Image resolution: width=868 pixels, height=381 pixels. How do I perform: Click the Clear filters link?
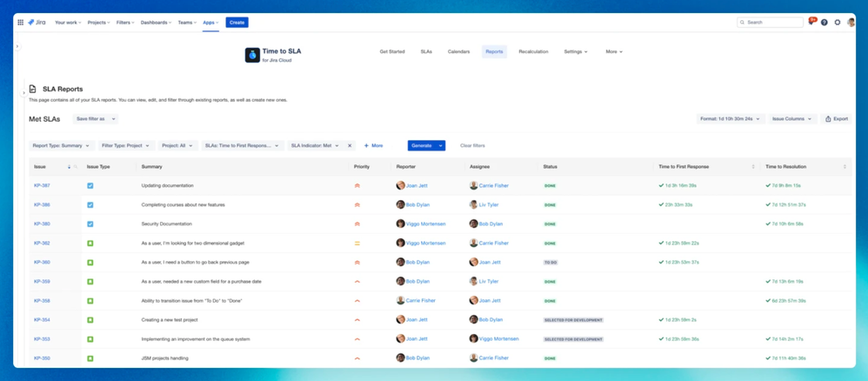(x=472, y=145)
